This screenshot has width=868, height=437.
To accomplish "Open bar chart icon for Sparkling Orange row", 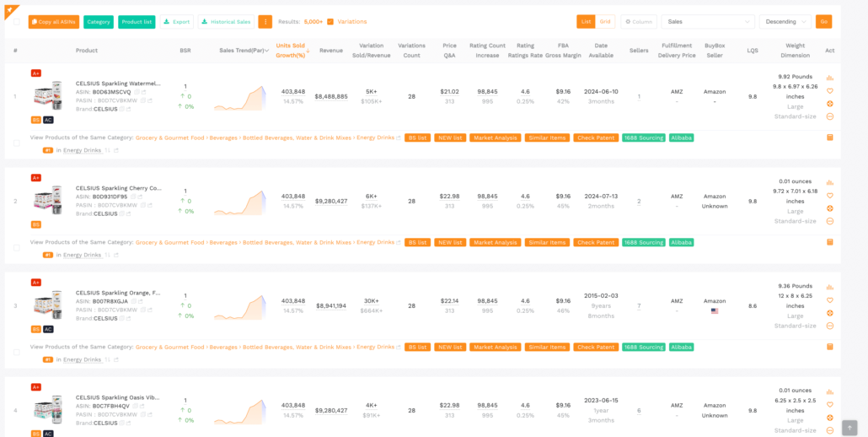I will [x=829, y=288].
